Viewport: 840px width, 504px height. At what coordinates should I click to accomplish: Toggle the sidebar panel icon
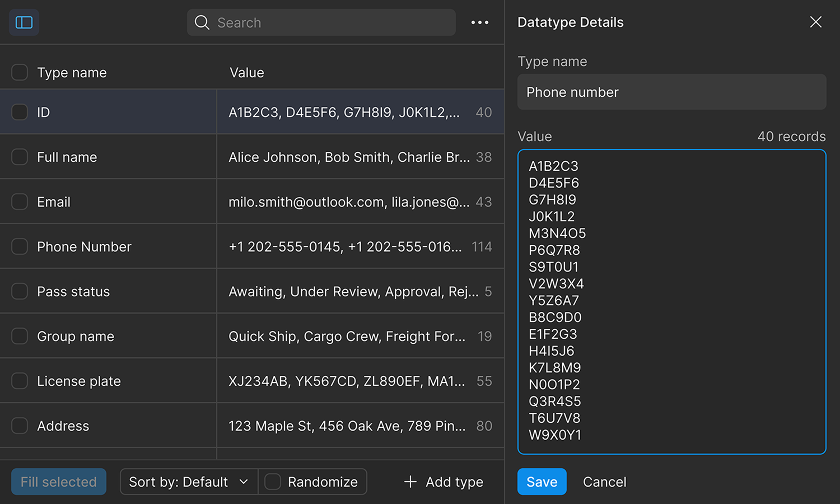pyautogui.click(x=24, y=22)
